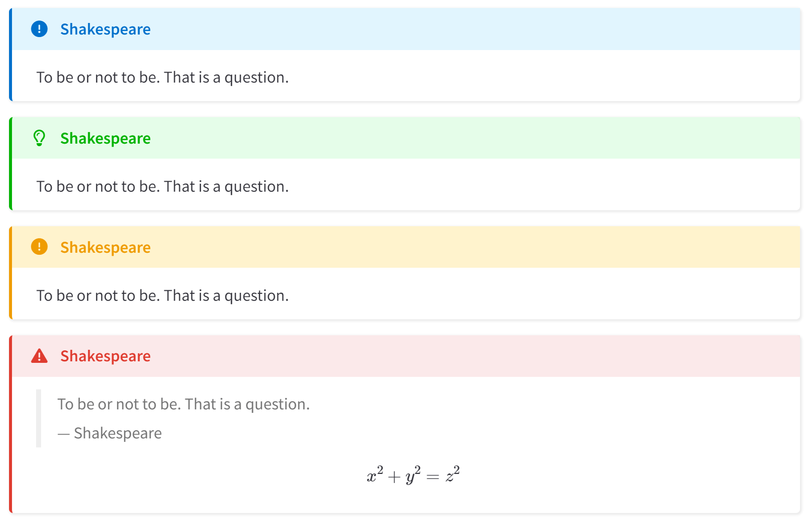Select the green Shakespeare title
The image size is (812, 525).
(105, 139)
